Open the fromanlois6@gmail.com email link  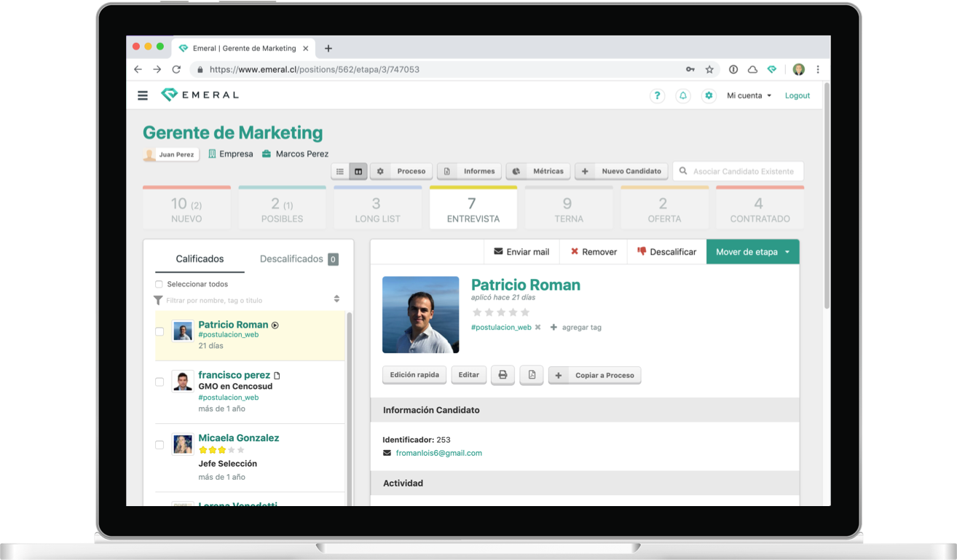click(438, 453)
